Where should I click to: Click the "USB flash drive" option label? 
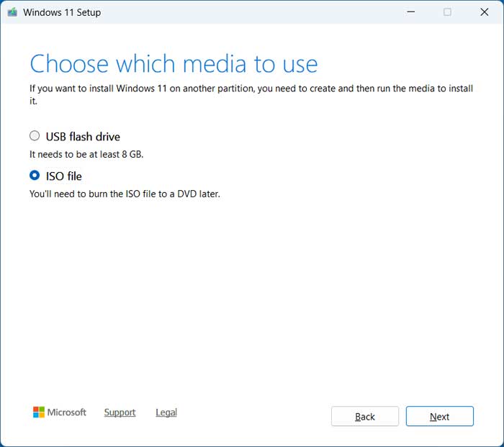(83, 137)
